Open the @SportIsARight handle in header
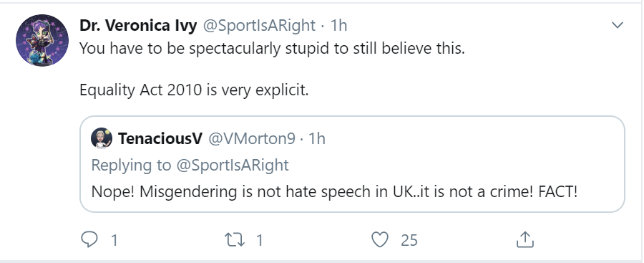 259,26
